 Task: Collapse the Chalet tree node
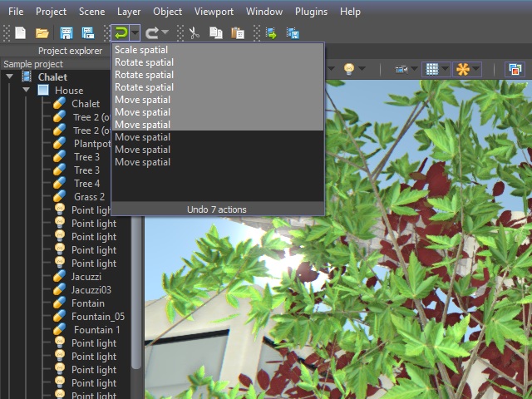pyautogui.click(x=10, y=77)
